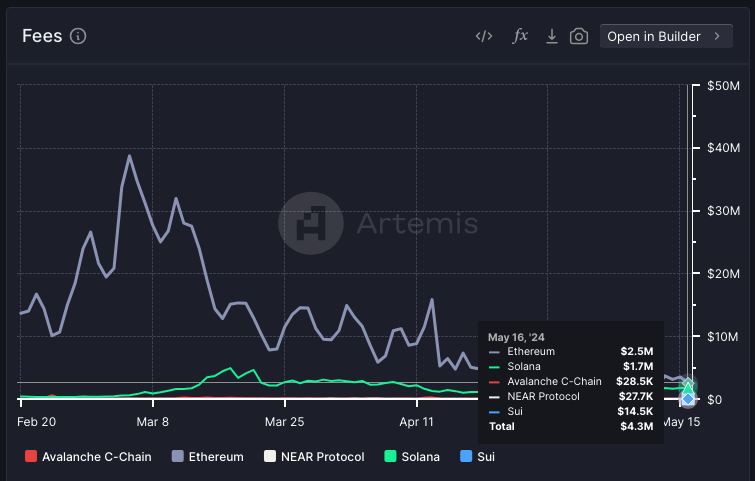The image size is (755, 481).
Task: Click the green Solana triangle data marker
Action: (x=688, y=388)
